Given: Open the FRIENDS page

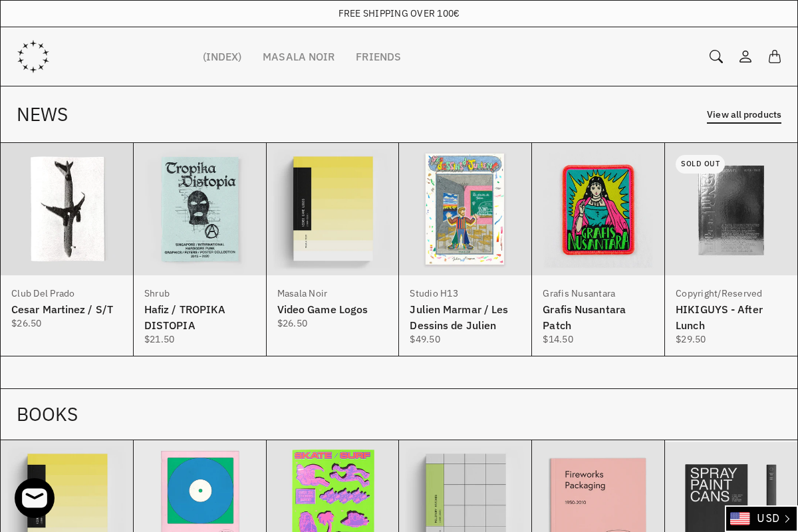Looking at the screenshot, I should click(x=378, y=57).
